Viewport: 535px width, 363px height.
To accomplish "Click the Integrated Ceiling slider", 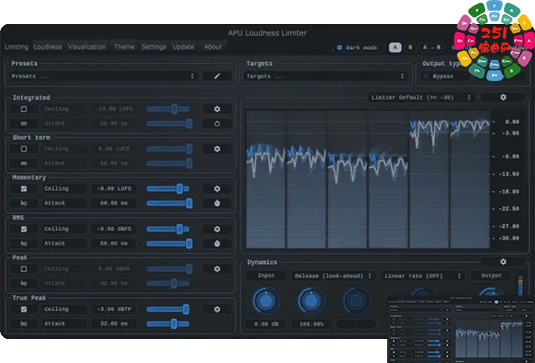I will coord(168,109).
